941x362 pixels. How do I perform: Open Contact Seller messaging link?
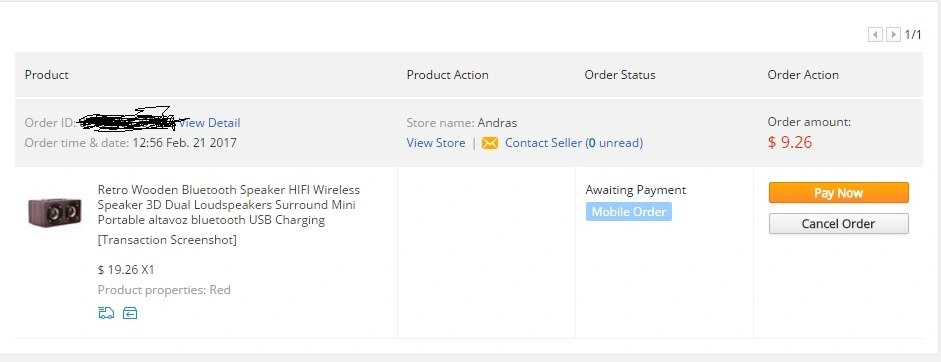tap(543, 143)
